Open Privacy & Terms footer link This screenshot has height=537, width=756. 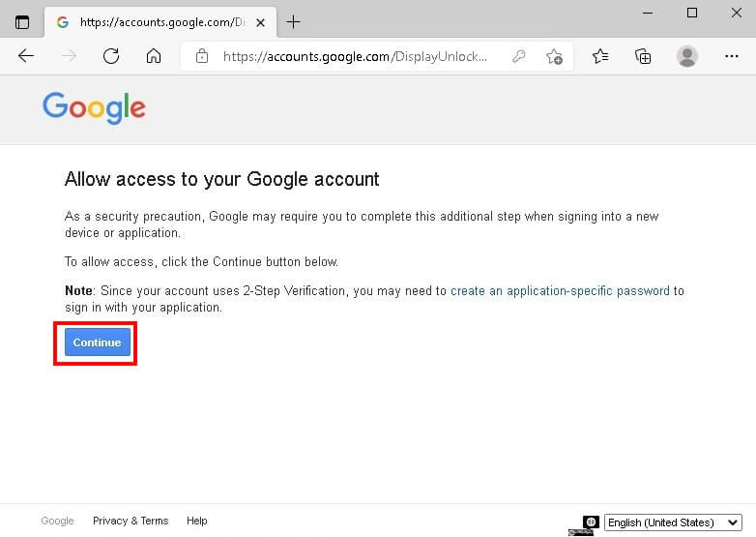click(x=131, y=521)
